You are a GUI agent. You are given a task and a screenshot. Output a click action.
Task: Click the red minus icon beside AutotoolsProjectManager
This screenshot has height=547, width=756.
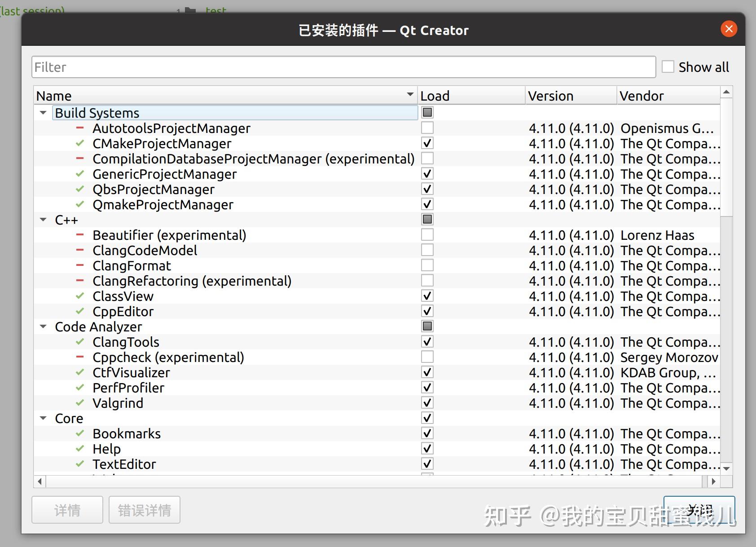(x=80, y=128)
